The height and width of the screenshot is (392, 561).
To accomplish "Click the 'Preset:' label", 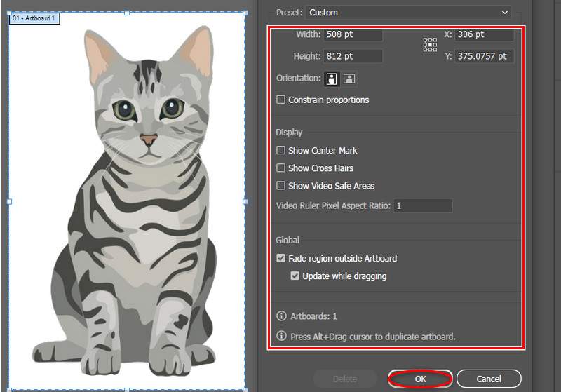I will point(290,13).
